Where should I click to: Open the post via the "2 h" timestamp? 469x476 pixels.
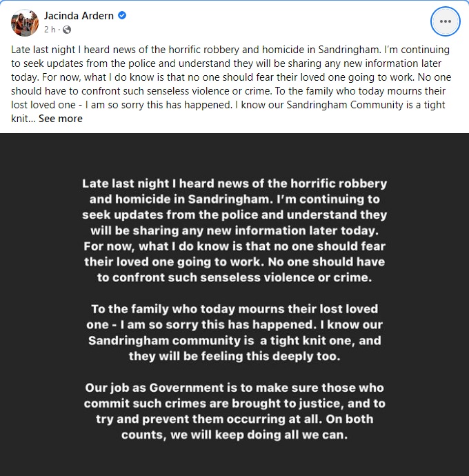tap(50, 30)
